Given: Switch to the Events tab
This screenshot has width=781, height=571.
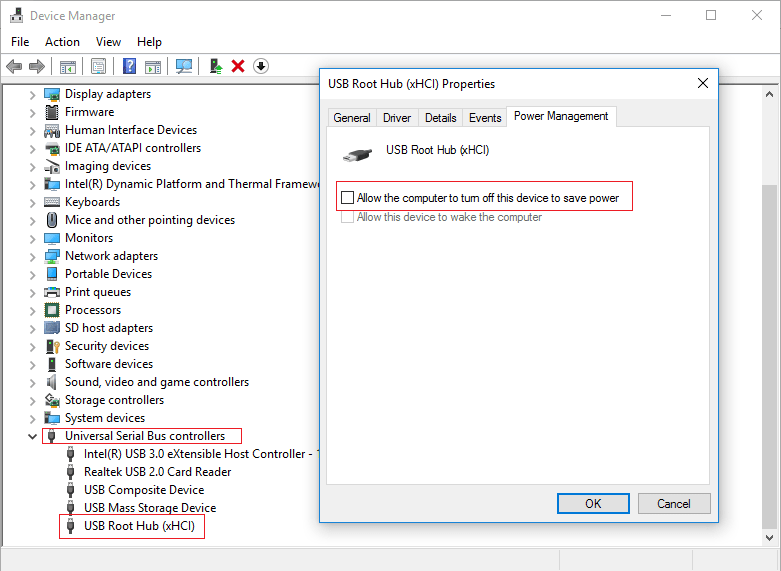Looking at the screenshot, I should coord(485,118).
